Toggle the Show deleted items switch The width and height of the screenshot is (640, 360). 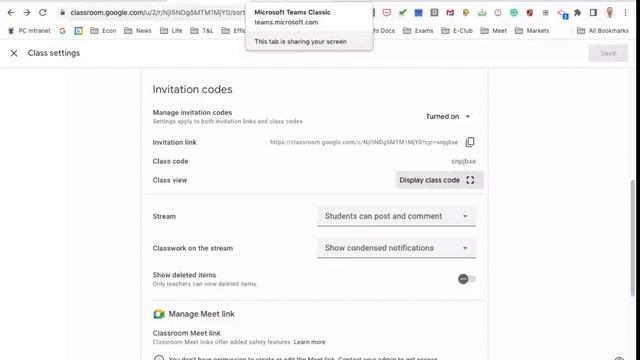click(x=467, y=279)
